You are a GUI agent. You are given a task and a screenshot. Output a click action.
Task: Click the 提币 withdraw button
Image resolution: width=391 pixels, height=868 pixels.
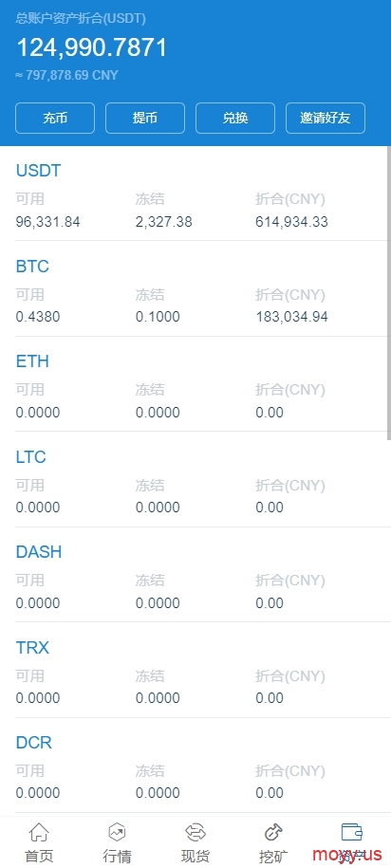(145, 118)
